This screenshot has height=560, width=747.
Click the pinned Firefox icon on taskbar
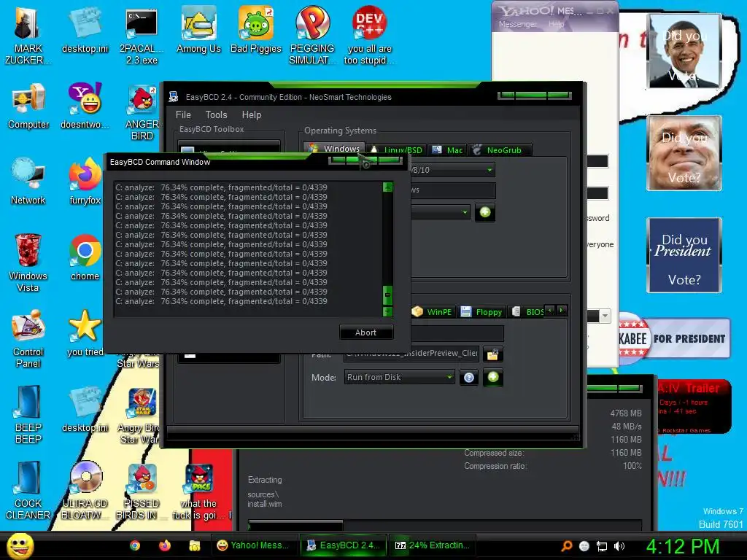(165, 545)
